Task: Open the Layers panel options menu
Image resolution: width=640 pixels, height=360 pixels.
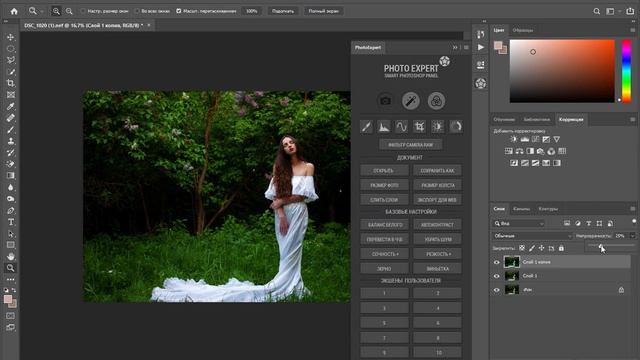Action: pos(633,209)
